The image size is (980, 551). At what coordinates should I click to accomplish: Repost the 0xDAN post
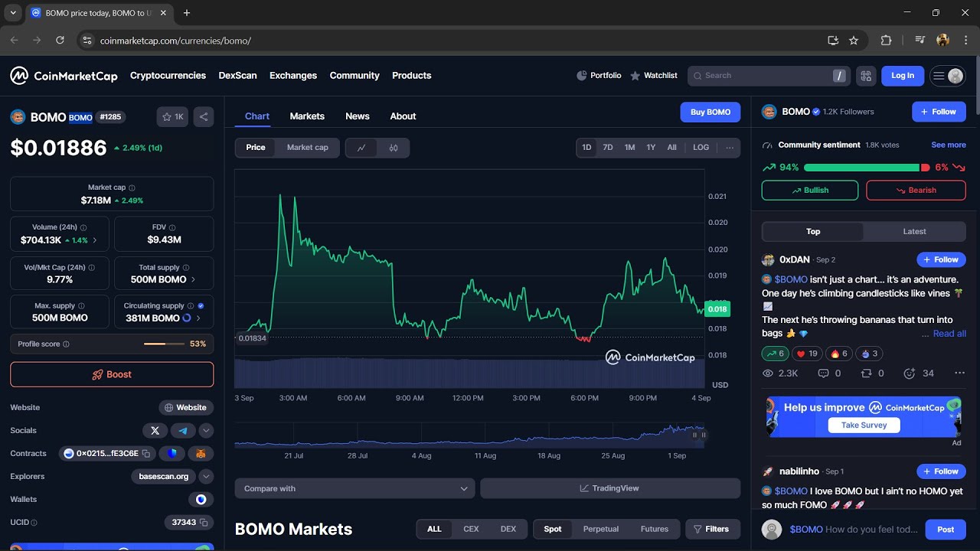(x=872, y=373)
